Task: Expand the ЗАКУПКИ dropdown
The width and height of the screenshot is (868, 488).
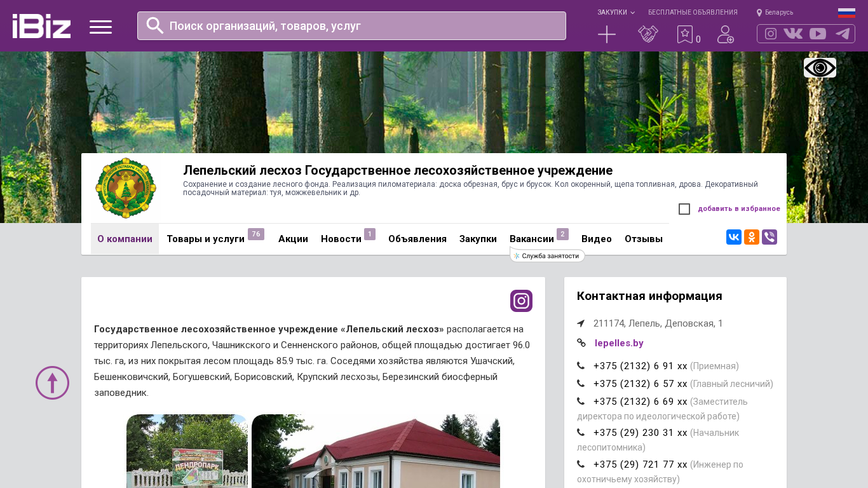Action: [615, 12]
